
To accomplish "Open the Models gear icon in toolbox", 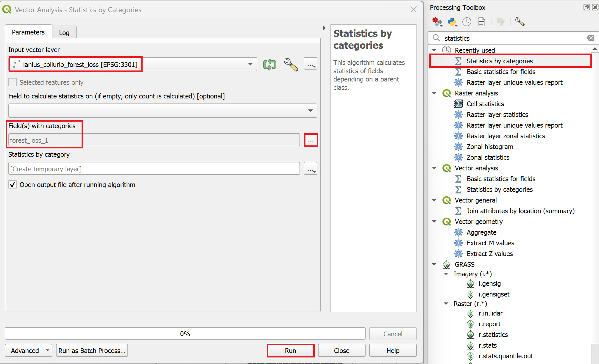I will pyautogui.click(x=437, y=22).
